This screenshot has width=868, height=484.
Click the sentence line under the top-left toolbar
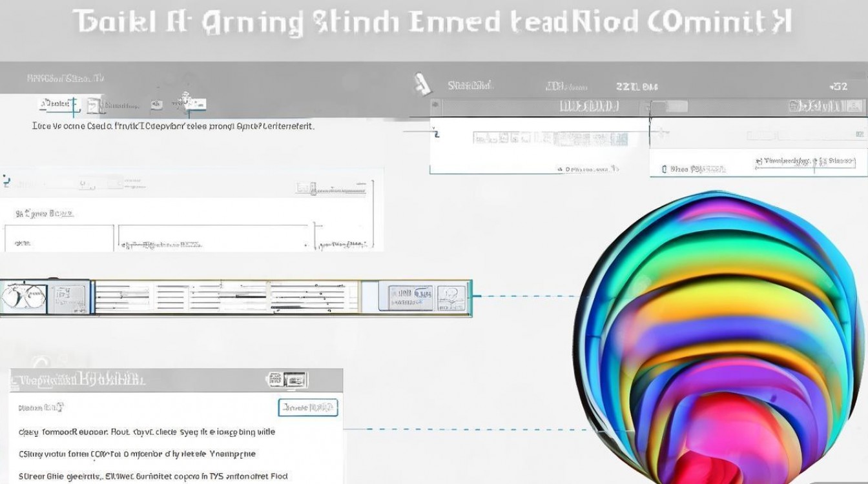[173, 126]
